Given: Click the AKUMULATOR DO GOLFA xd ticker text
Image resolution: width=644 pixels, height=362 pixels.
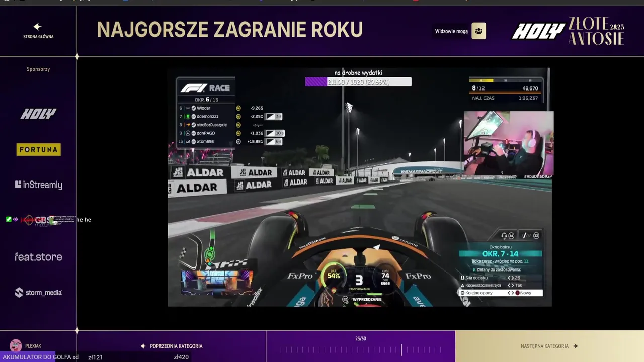Looking at the screenshot, I should 41,357.
